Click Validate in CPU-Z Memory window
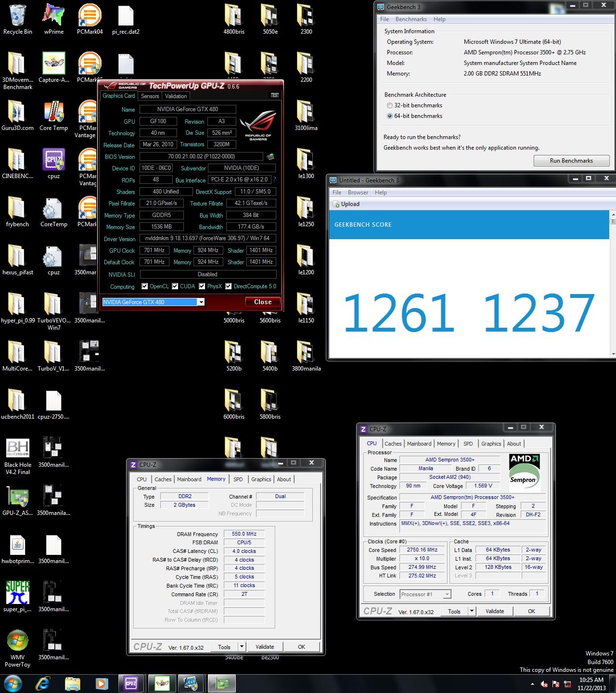The width and height of the screenshot is (616, 693). point(265,647)
